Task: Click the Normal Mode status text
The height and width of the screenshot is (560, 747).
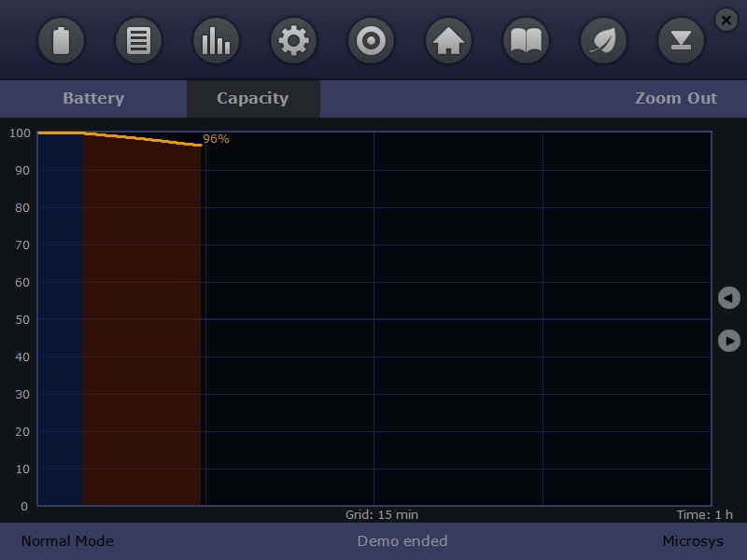Action: point(66,540)
